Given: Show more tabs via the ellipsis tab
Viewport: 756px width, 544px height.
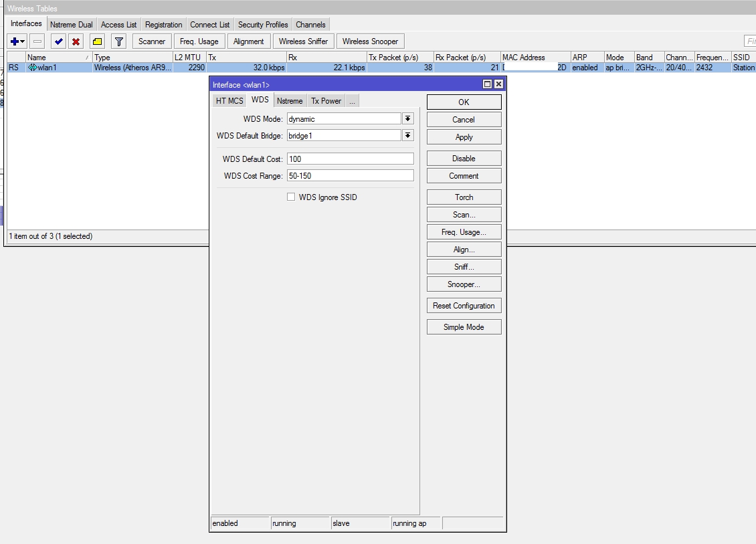Looking at the screenshot, I should (352, 101).
